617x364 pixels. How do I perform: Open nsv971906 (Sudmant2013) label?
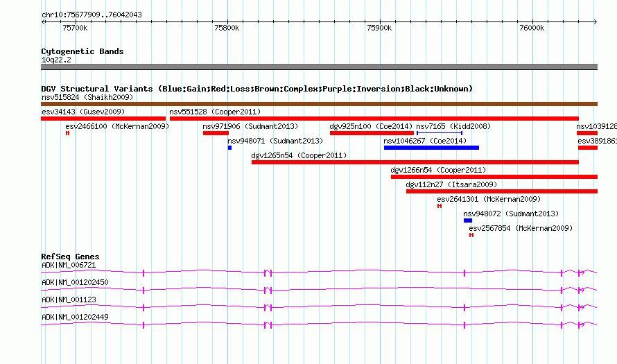point(250,126)
